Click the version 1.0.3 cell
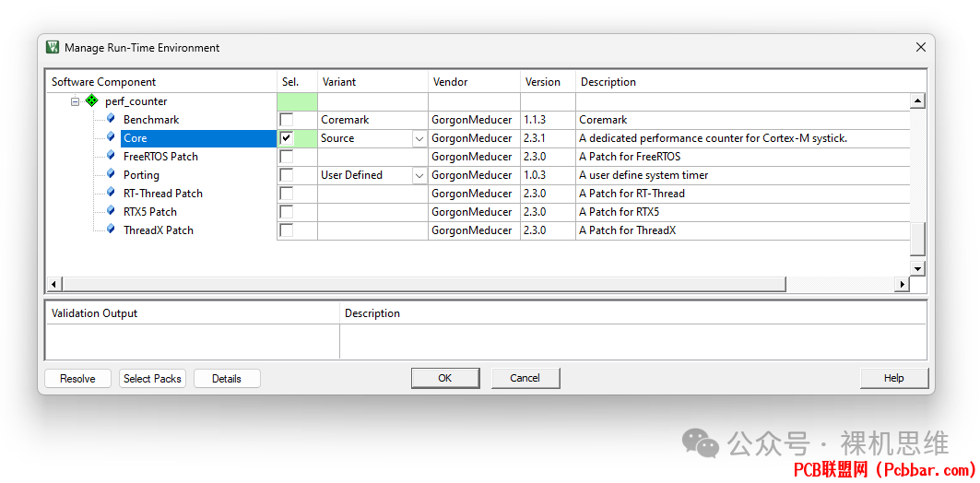980x483 pixels. (549, 175)
